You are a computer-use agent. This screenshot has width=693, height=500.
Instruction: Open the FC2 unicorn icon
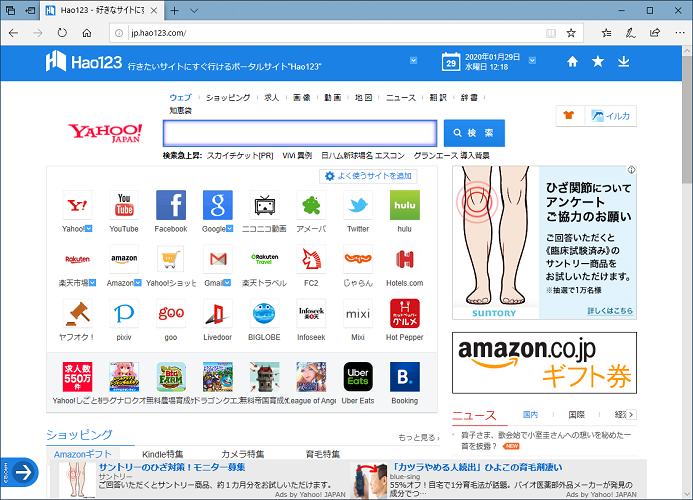click(x=311, y=259)
